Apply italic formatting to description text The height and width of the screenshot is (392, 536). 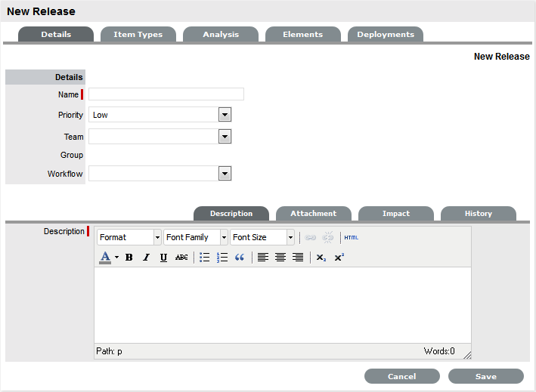coord(146,258)
